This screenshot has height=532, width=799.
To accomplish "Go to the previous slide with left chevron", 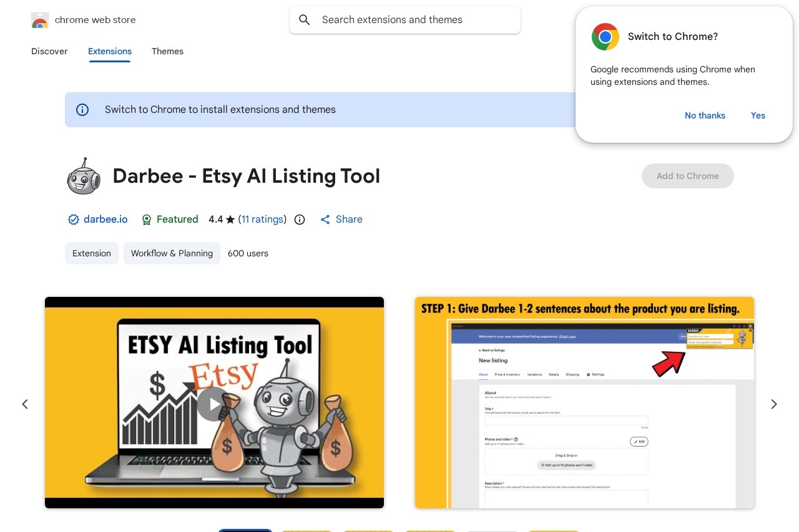I will tap(25, 404).
